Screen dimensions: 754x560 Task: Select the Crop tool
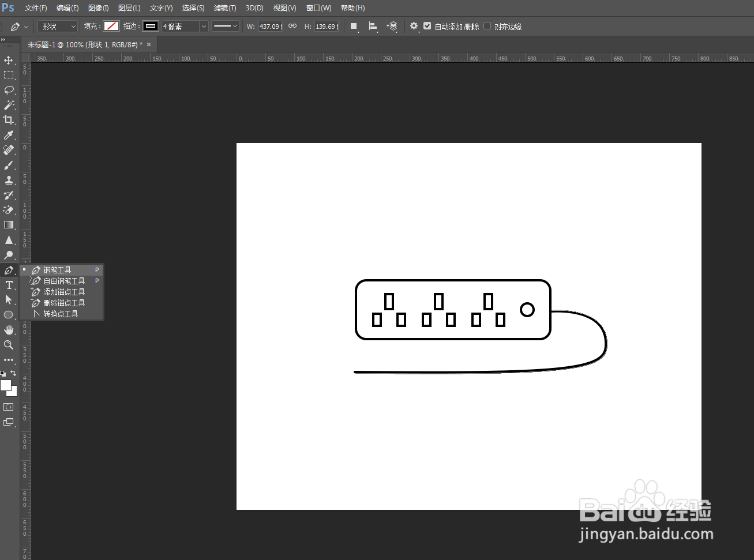(x=9, y=120)
